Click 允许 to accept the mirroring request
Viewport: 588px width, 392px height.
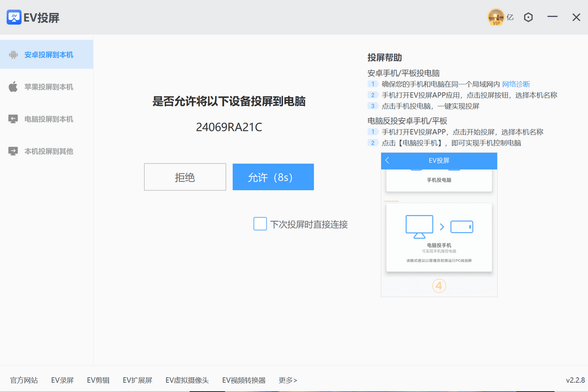pos(273,177)
